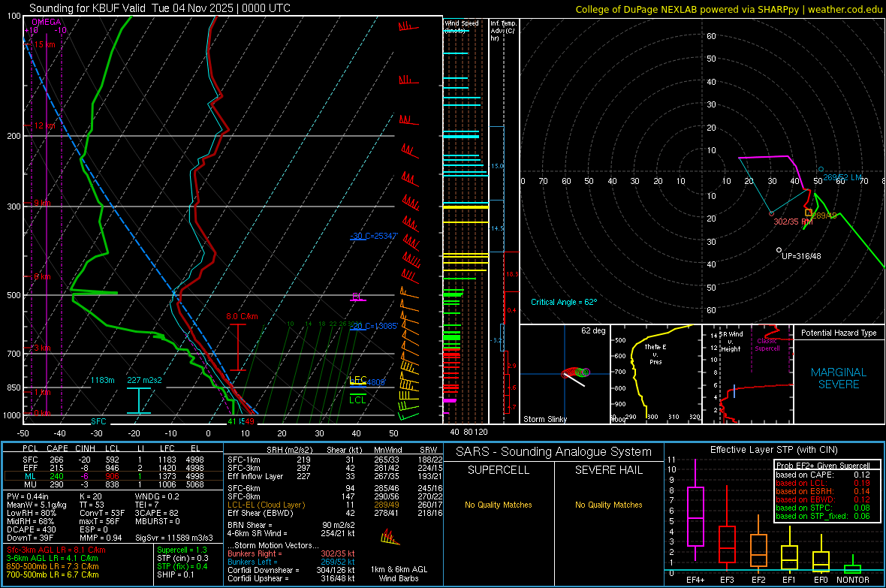The width and height of the screenshot is (886, 588).
Task: Click the green 'LCL' marker on the skew-T
Action: (x=357, y=400)
